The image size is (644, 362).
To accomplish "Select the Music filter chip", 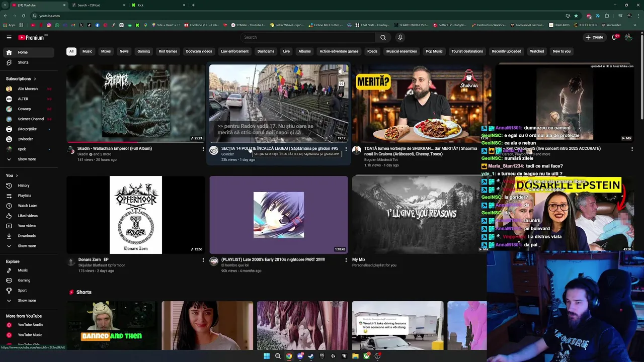I will pyautogui.click(x=88, y=51).
